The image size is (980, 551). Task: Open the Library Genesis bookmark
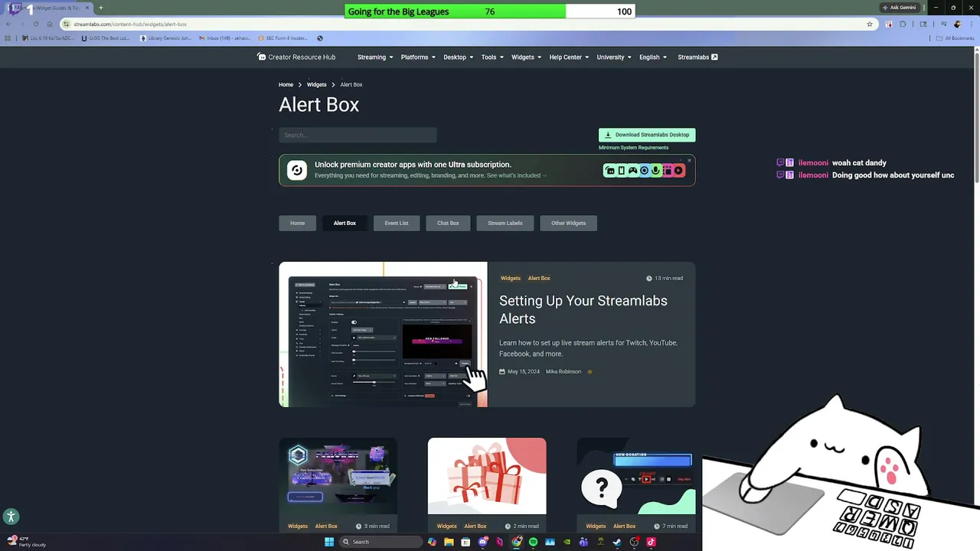[166, 38]
